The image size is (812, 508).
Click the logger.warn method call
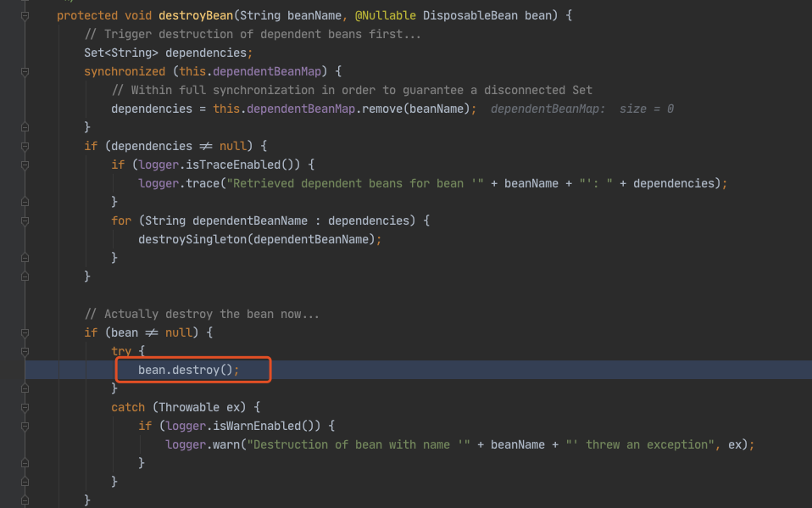(x=203, y=444)
